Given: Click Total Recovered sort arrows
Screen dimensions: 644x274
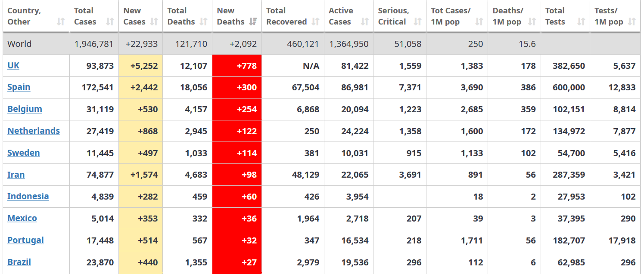Looking at the screenshot, I should 316,22.
